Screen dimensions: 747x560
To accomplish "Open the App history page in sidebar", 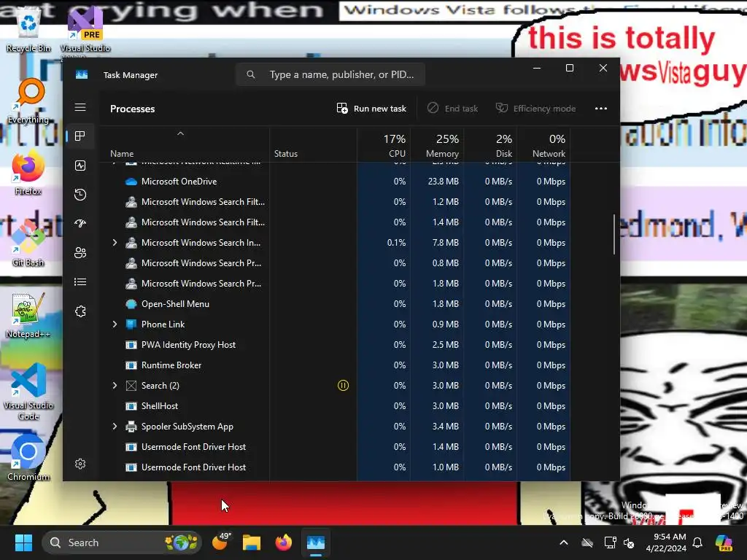I will click(80, 194).
